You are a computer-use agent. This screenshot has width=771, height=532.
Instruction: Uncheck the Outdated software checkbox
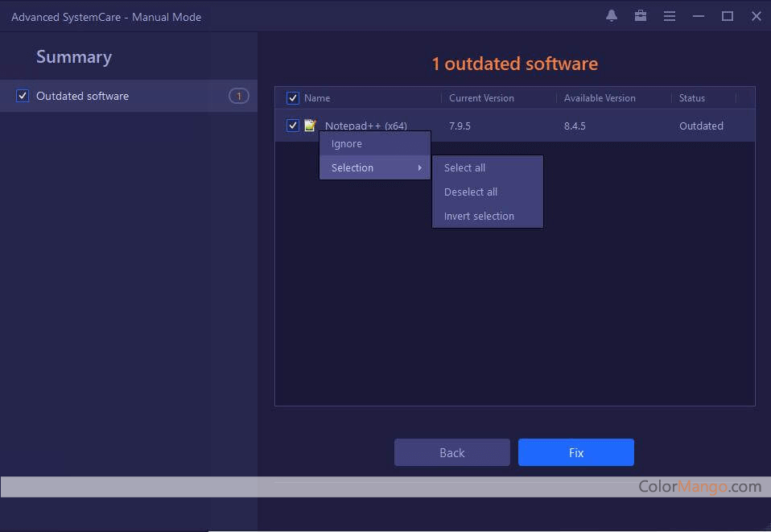click(23, 97)
